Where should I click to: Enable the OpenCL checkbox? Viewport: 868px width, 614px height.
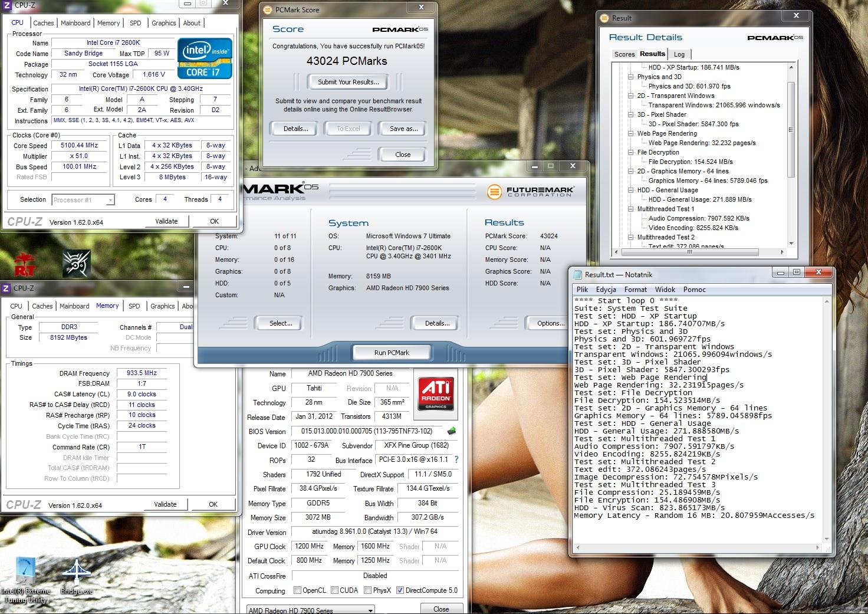click(x=297, y=590)
